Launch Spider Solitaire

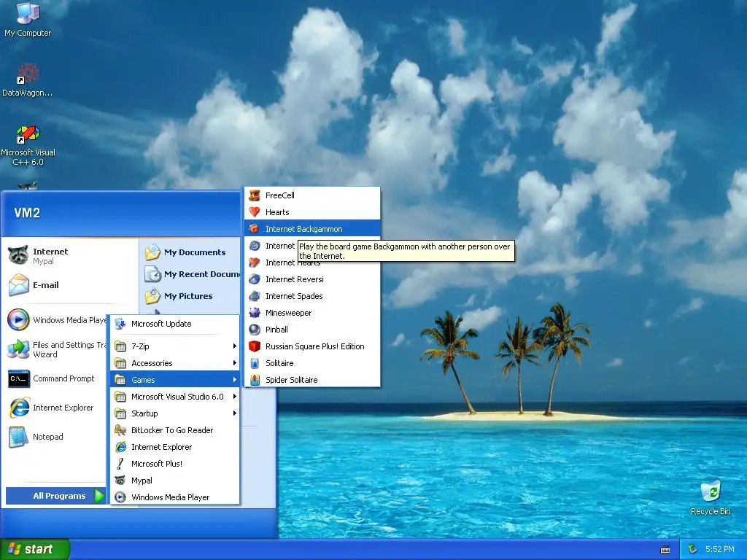point(312,379)
